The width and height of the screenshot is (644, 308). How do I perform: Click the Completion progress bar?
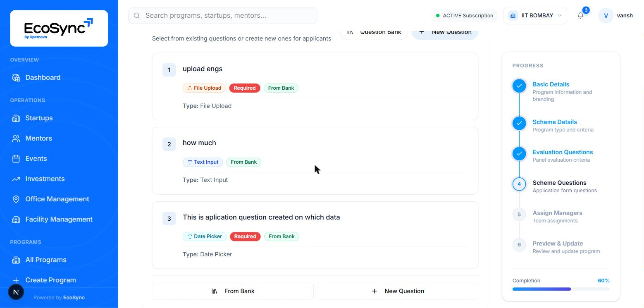[561, 289]
